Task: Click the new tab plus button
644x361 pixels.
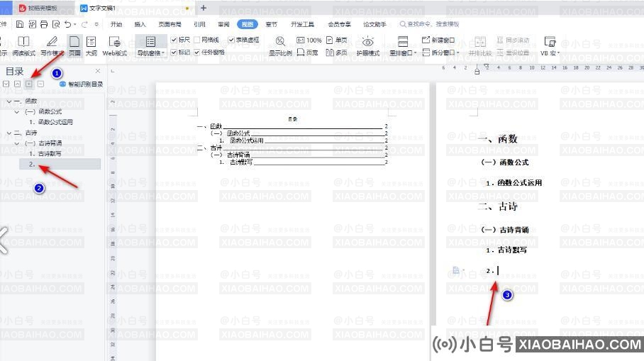Action: 204,8
